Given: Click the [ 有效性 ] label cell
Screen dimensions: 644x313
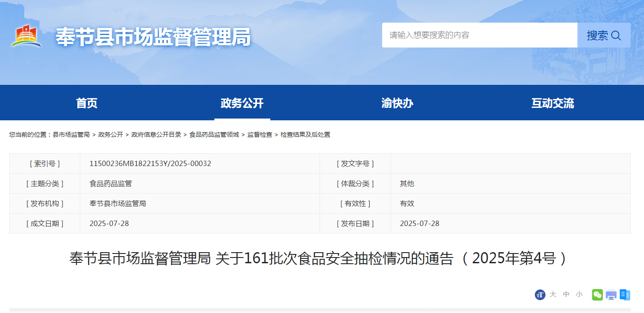Looking at the screenshot, I should (355, 203).
